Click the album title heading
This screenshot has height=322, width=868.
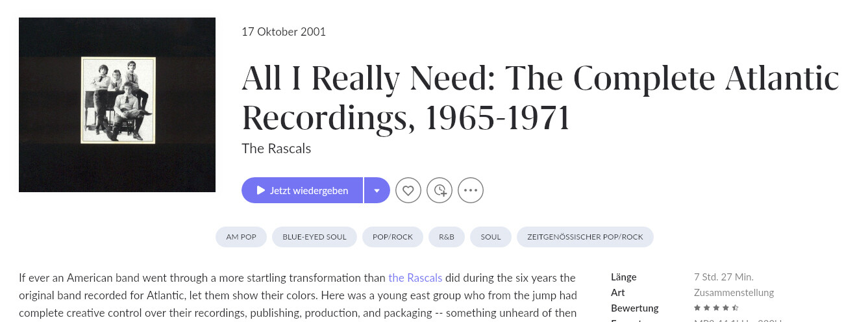coord(539,97)
